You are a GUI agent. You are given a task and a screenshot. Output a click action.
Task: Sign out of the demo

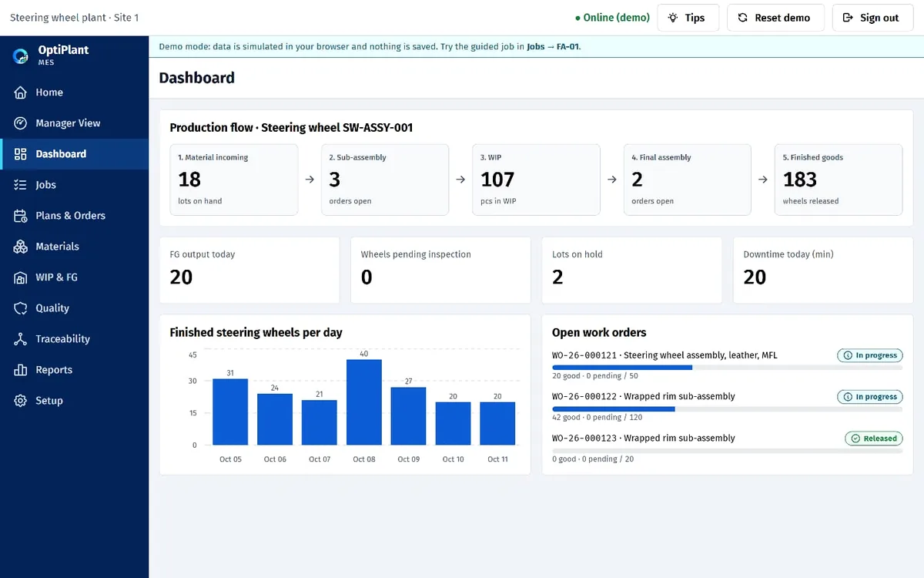(872, 18)
